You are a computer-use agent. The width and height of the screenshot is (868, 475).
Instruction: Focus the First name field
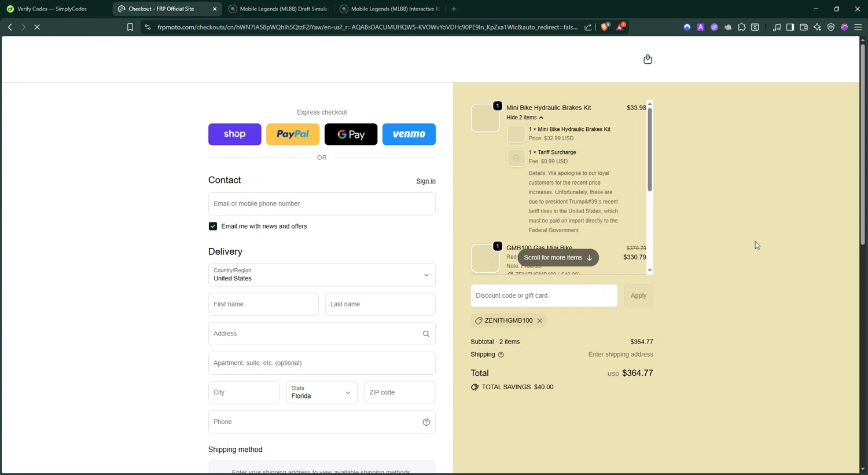coord(263,304)
